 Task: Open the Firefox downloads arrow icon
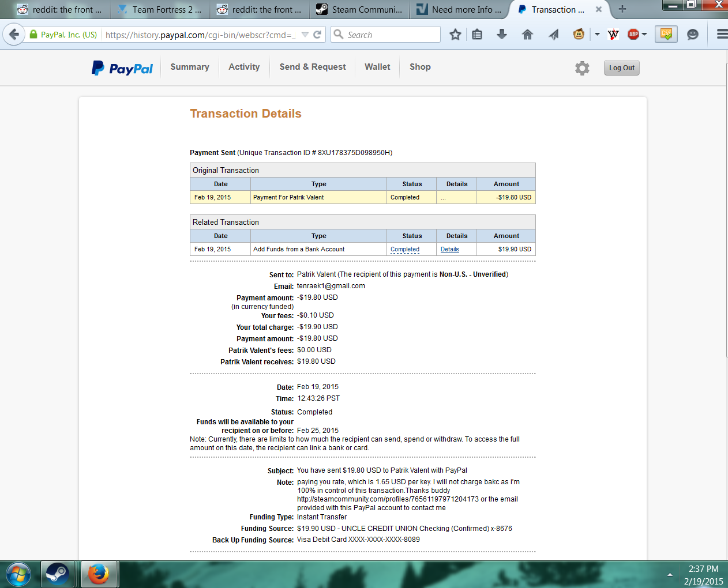(x=501, y=35)
